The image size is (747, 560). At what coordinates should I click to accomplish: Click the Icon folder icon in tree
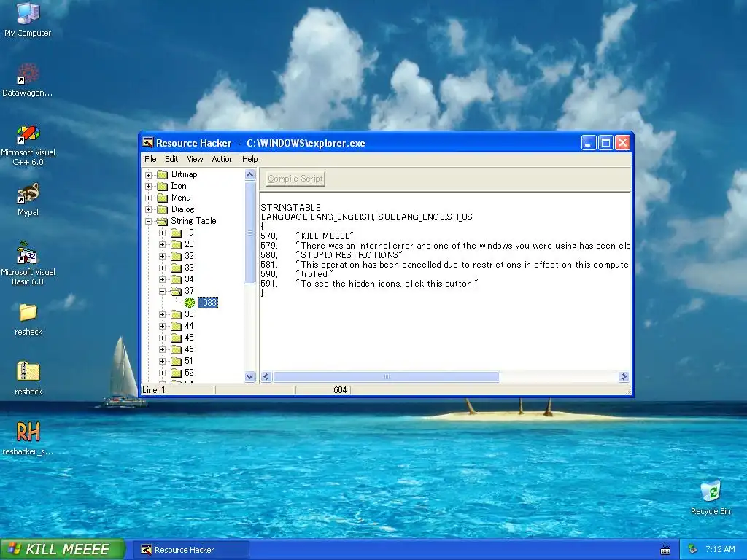[163, 186]
